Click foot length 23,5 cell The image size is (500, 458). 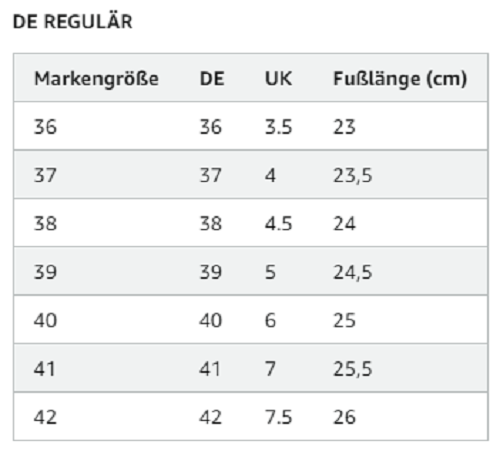click(x=353, y=176)
